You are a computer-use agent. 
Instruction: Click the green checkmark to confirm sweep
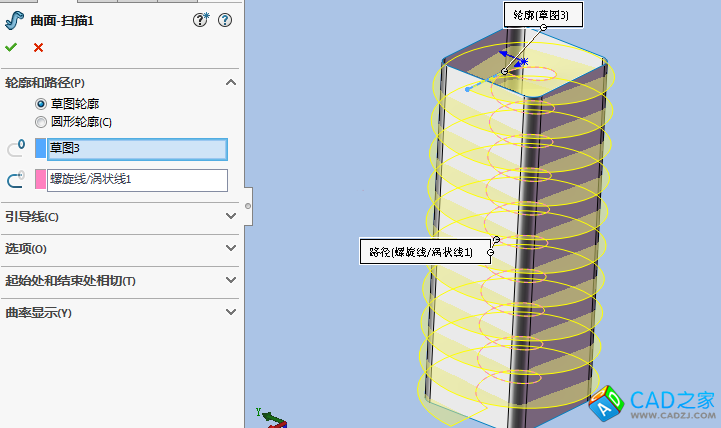[11, 47]
